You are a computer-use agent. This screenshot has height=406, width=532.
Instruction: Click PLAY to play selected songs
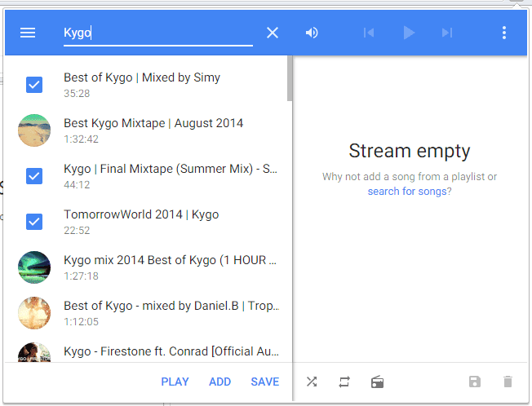[x=175, y=382]
